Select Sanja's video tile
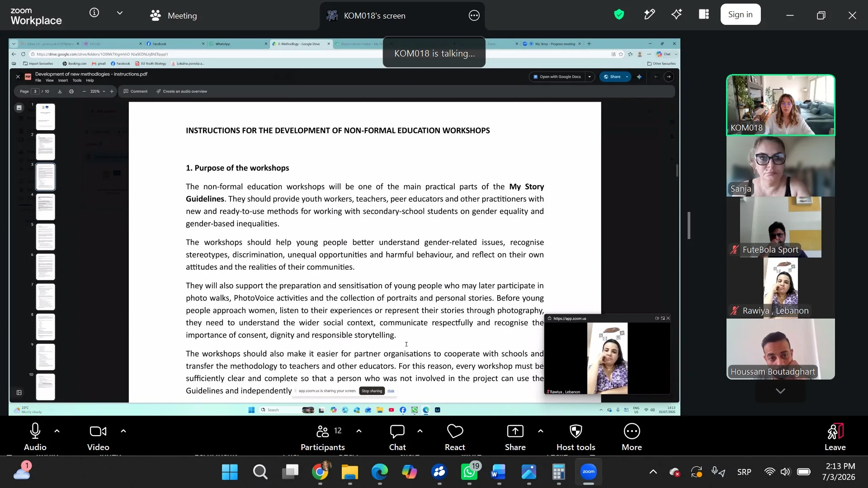868x488 pixels. tap(781, 166)
